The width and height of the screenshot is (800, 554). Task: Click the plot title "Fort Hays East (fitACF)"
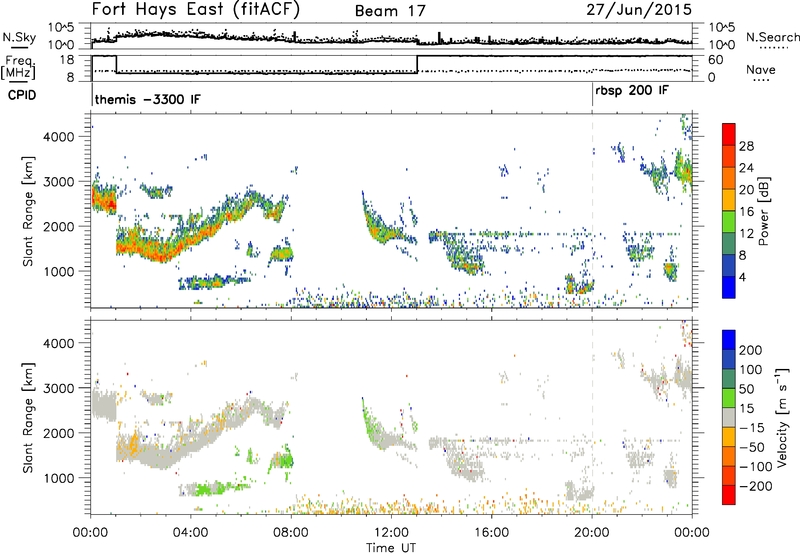(196, 9)
